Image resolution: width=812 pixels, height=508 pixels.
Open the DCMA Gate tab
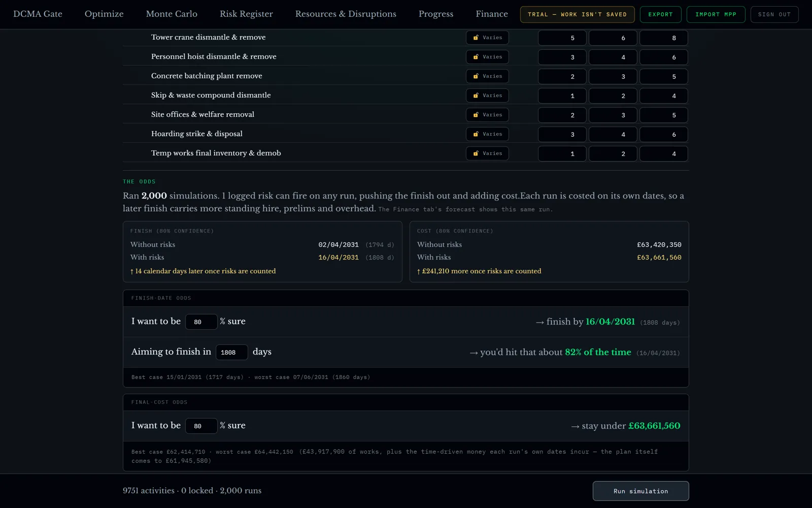38,14
